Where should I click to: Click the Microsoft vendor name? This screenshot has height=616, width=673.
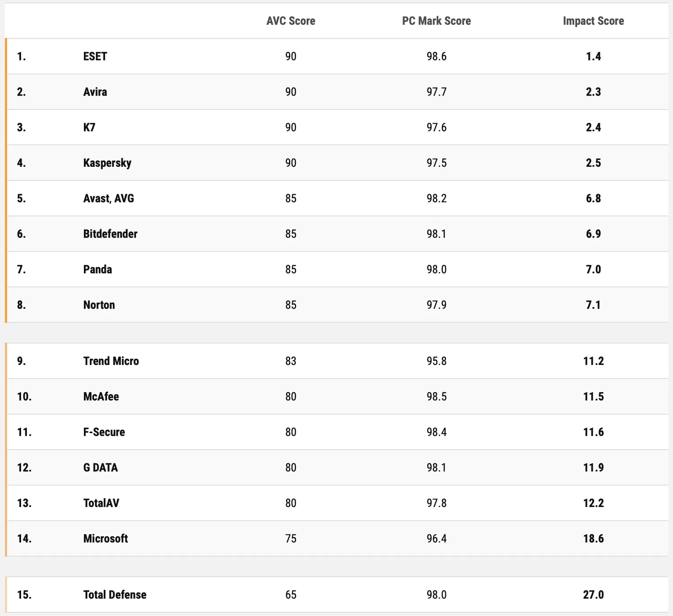coord(105,538)
